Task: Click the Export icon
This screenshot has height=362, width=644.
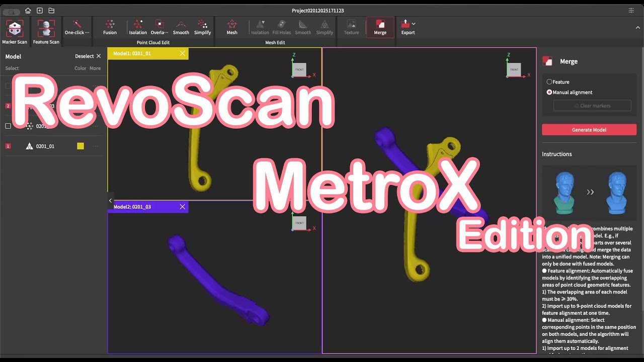Action: [x=406, y=24]
